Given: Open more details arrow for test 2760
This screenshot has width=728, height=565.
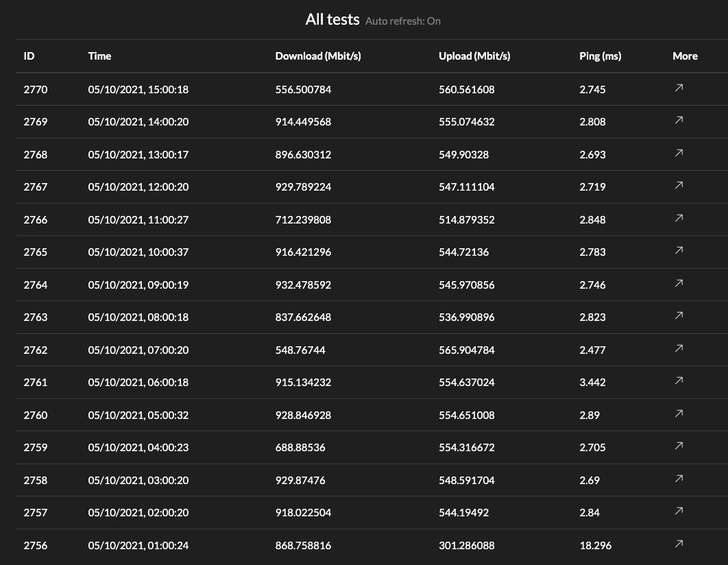Looking at the screenshot, I should point(679,413).
